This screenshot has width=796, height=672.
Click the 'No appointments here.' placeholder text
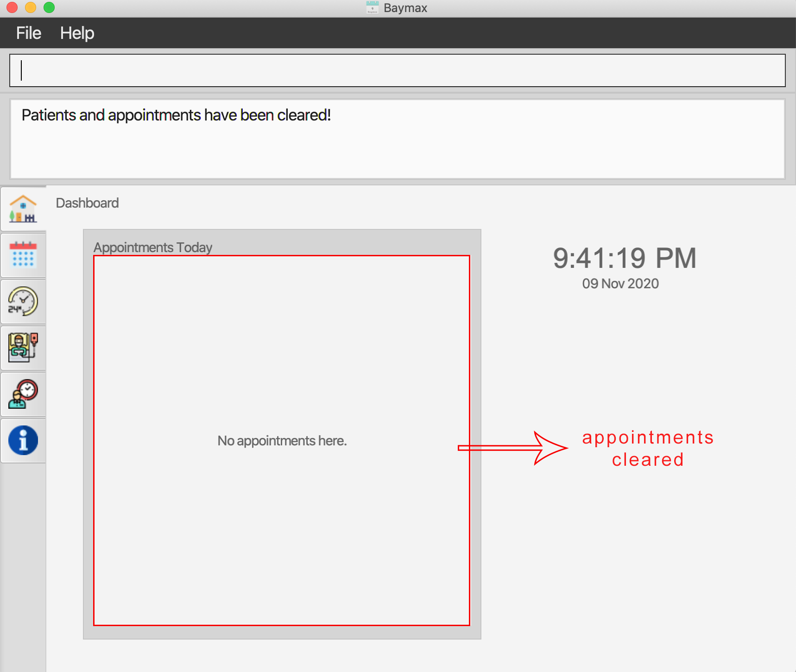tap(282, 440)
